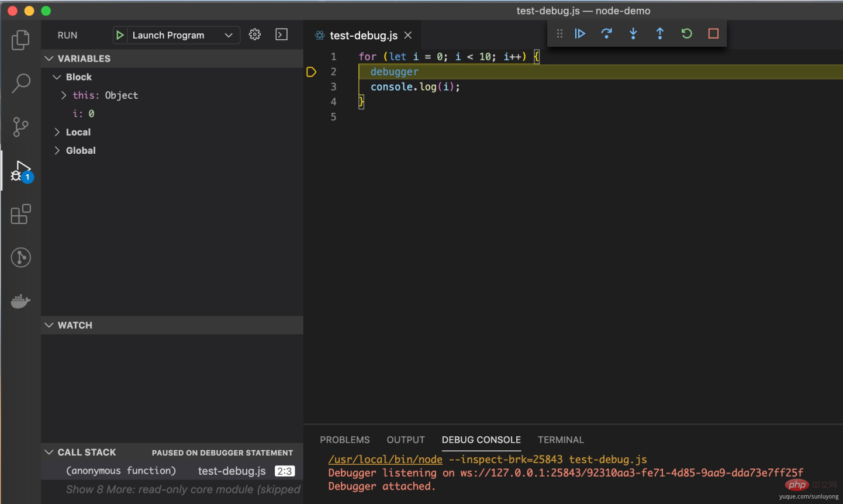
Task: Open launch.json with the gear icon
Action: (255, 34)
